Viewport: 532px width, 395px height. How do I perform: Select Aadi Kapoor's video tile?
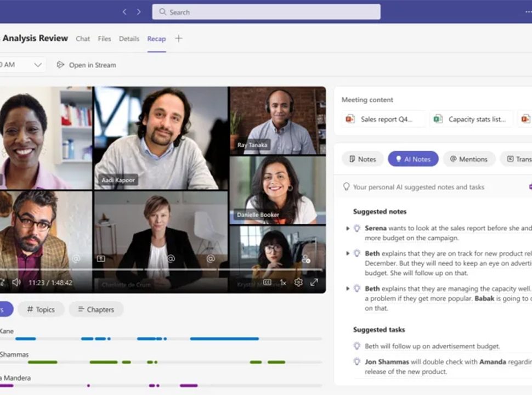click(161, 138)
